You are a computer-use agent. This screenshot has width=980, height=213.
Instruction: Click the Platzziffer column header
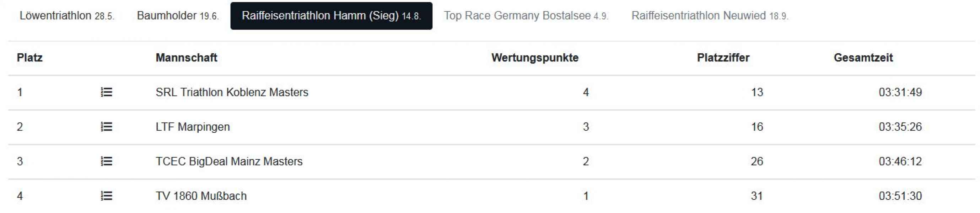click(723, 58)
